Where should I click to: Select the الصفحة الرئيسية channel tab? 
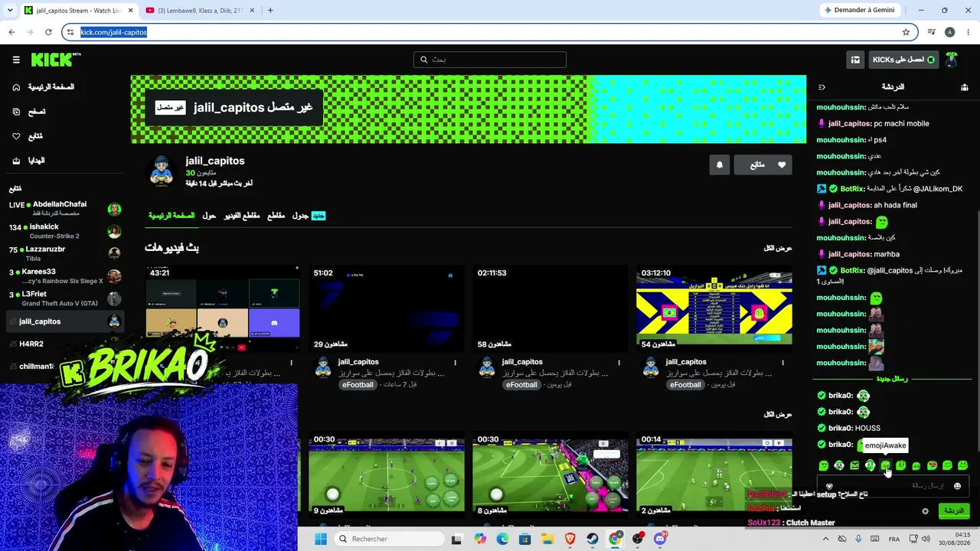(x=172, y=216)
